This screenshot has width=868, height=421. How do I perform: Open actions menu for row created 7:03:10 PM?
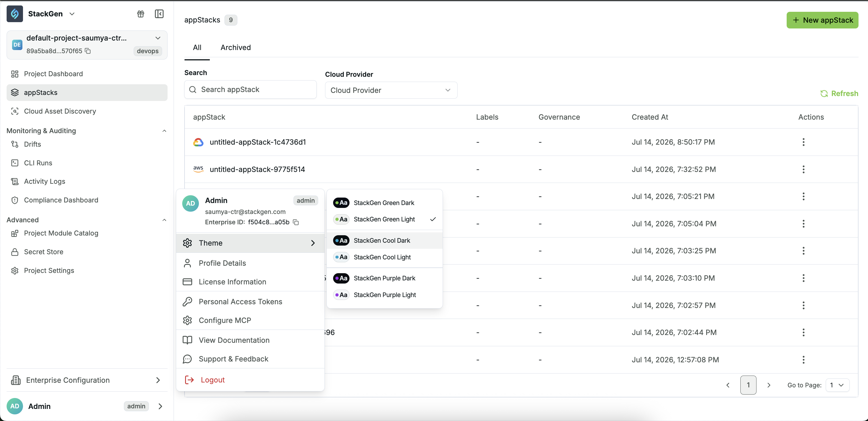point(803,278)
